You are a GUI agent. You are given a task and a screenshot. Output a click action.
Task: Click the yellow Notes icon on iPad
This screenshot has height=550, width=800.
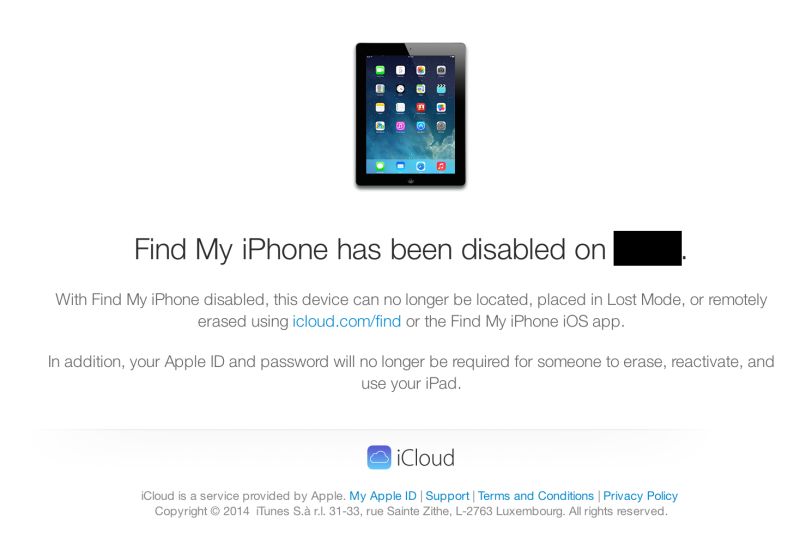point(380,107)
